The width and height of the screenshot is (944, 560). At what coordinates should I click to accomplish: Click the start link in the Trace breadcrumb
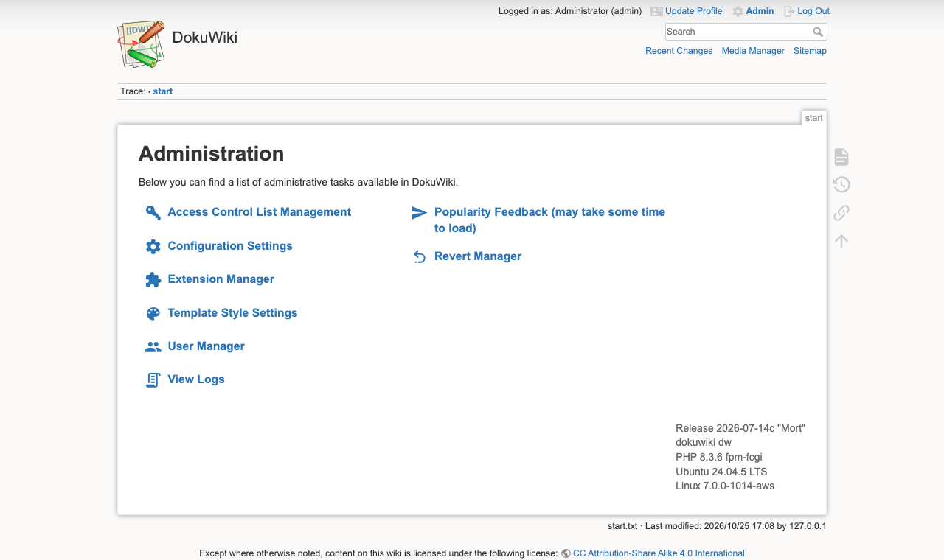(163, 91)
